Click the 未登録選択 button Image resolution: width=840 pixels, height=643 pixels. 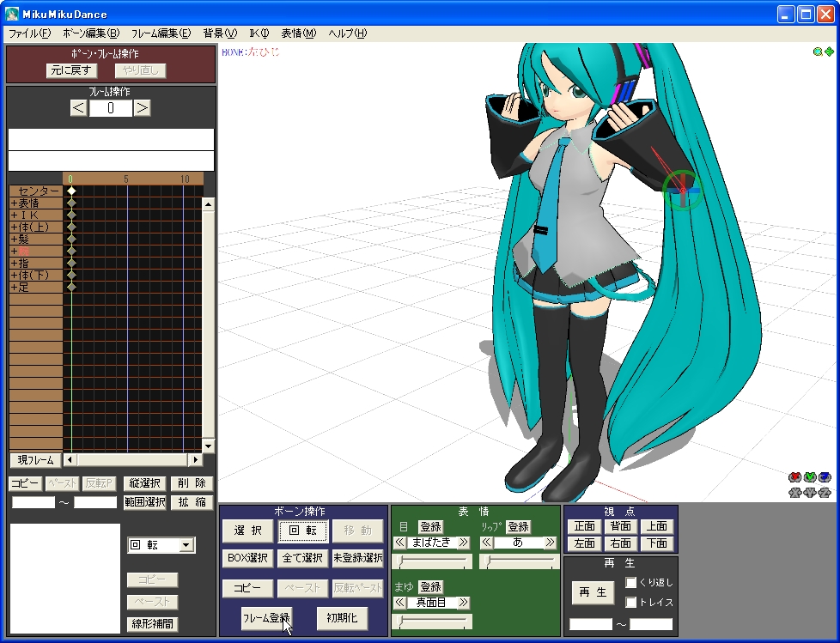tap(357, 558)
